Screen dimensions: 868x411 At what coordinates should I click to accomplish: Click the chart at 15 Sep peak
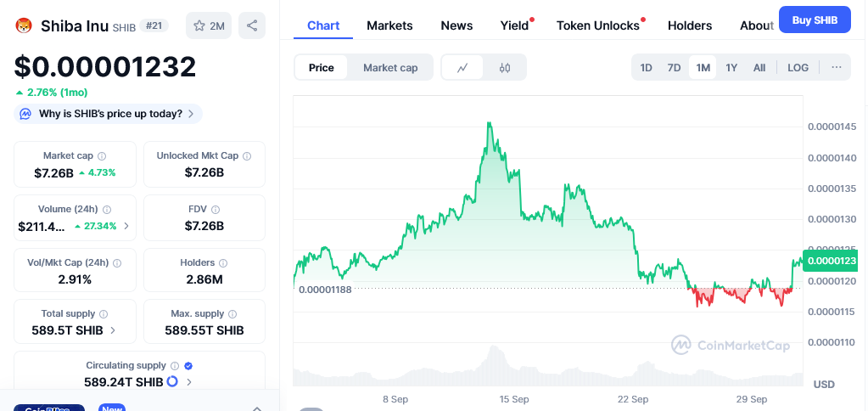coord(490,124)
